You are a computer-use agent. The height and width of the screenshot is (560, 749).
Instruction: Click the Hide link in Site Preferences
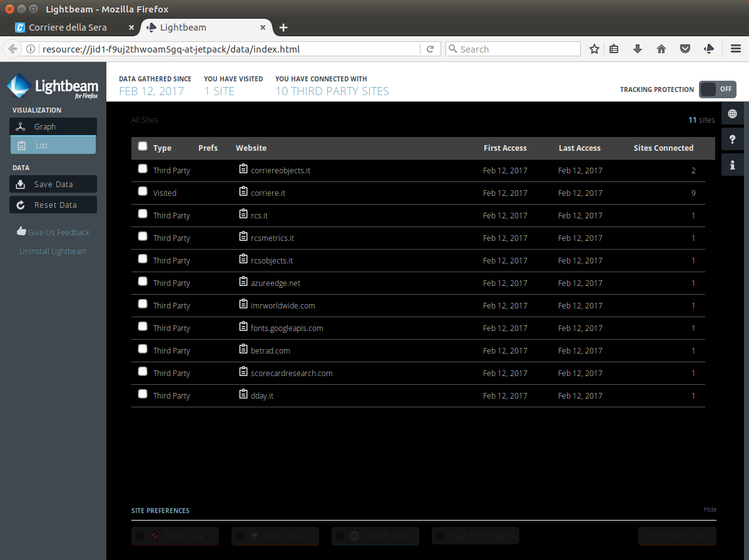click(x=710, y=509)
